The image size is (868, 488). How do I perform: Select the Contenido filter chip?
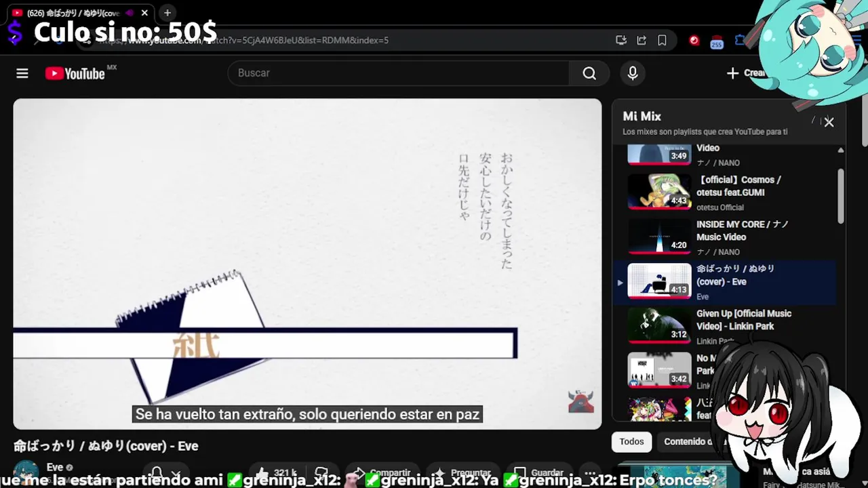pos(688,442)
